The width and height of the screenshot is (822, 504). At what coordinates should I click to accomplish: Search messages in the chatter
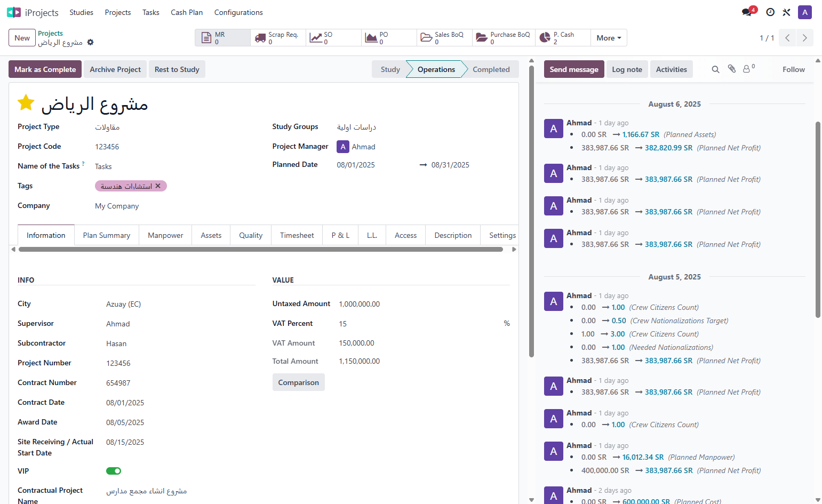715,69
